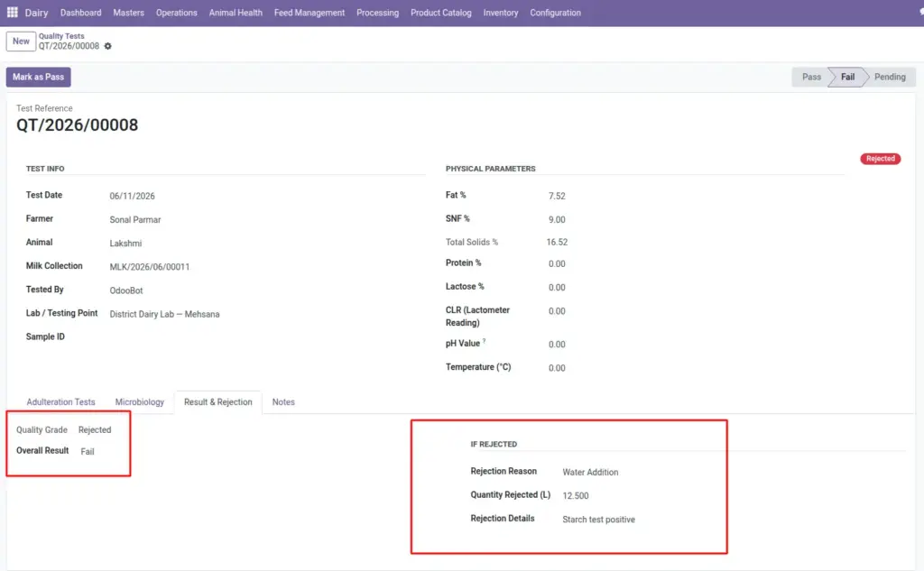Go back via Quality Tests breadcrumb
Image resolution: width=924 pixels, height=571 pixels.
click(x=61, y=36)
